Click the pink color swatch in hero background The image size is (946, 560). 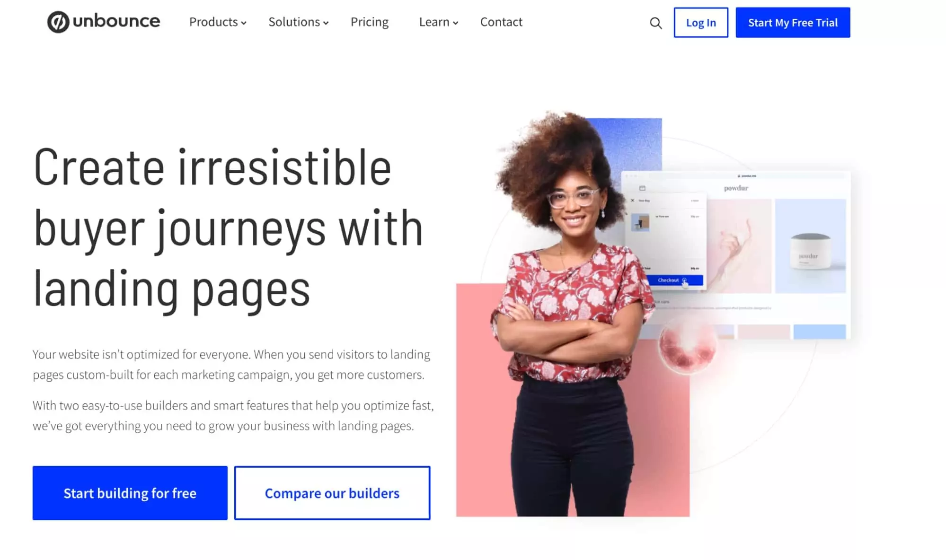764,332
